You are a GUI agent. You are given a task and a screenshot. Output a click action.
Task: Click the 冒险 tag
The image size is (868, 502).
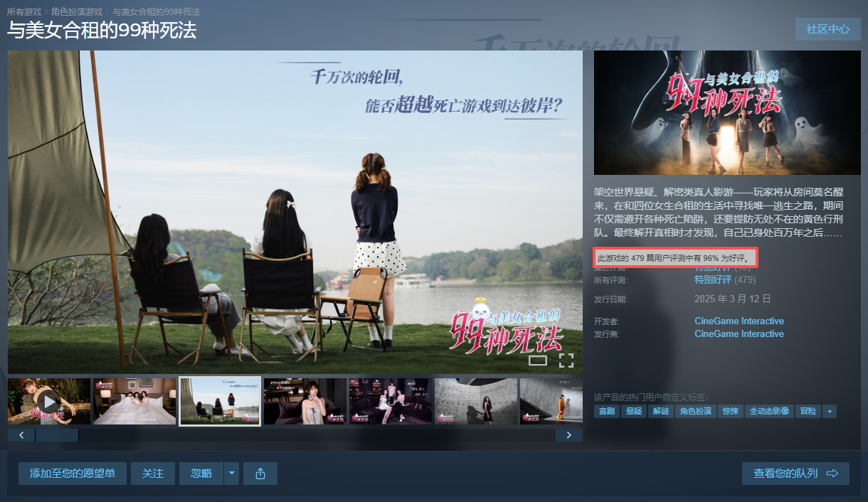coord(808,411)
